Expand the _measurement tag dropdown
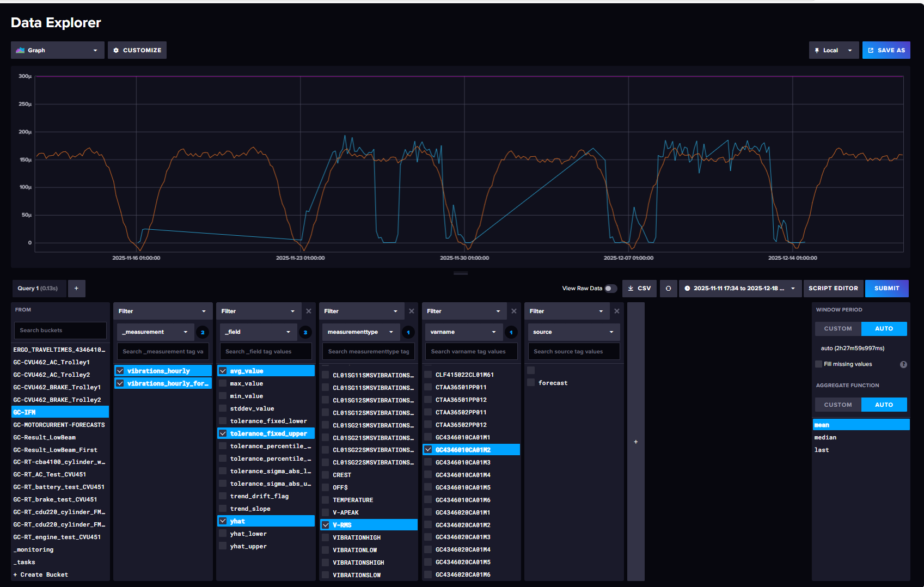Viewport: 924px width, 587px height. click(x=155, y=332)
